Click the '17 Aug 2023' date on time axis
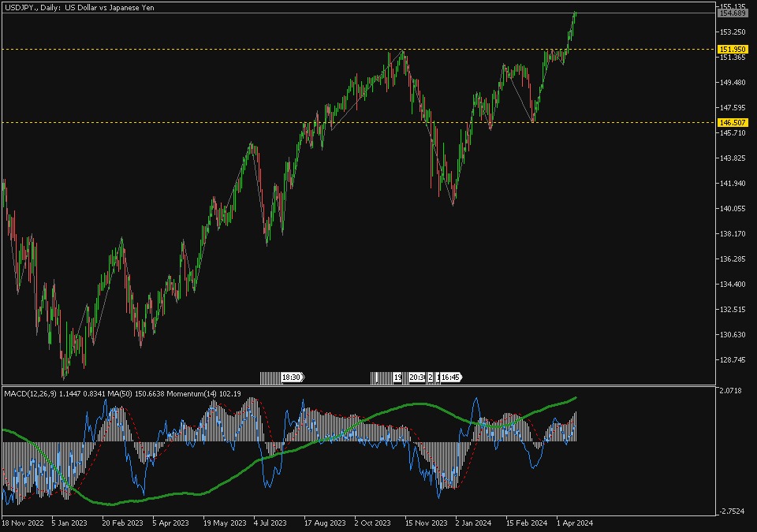Image resolution: width=757 pixels, height=532 pixels. tap(325, 523)
